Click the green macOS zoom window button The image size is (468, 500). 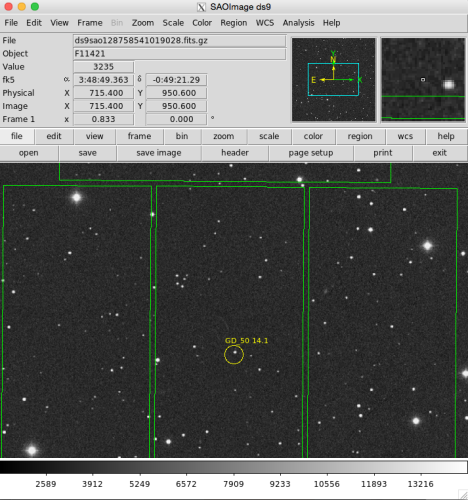point(35,7)
